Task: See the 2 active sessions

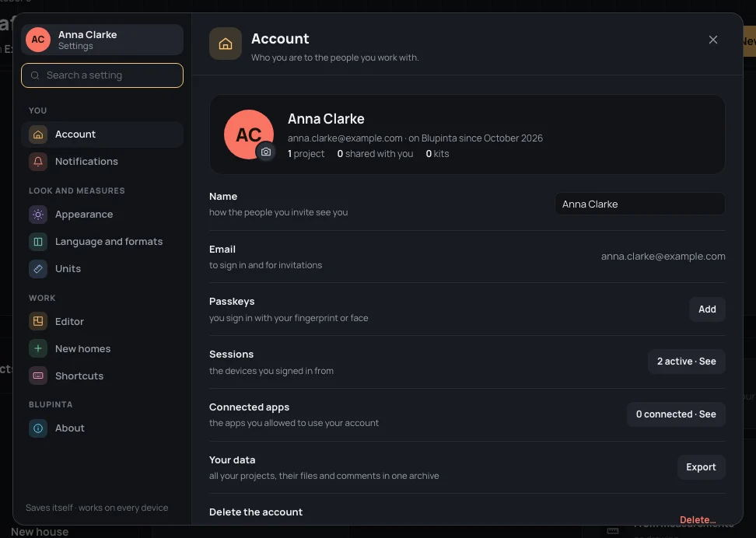Action: point(687,362)
